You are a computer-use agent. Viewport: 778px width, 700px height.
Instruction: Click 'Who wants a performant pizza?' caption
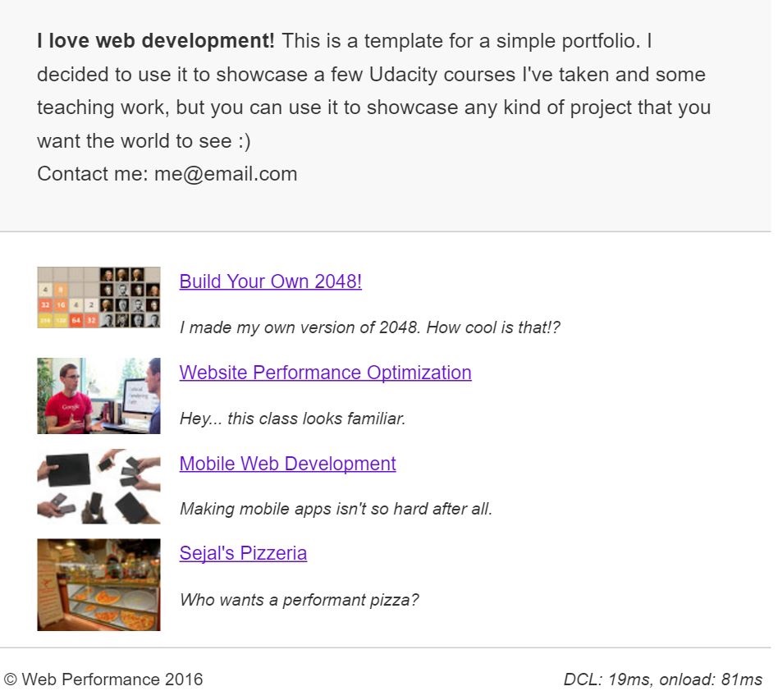pos(299,600)
